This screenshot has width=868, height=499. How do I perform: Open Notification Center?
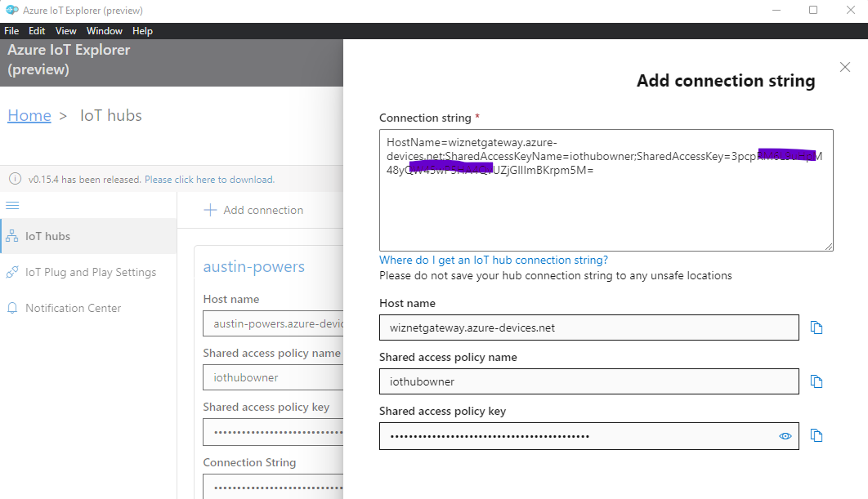pos(88,308)
